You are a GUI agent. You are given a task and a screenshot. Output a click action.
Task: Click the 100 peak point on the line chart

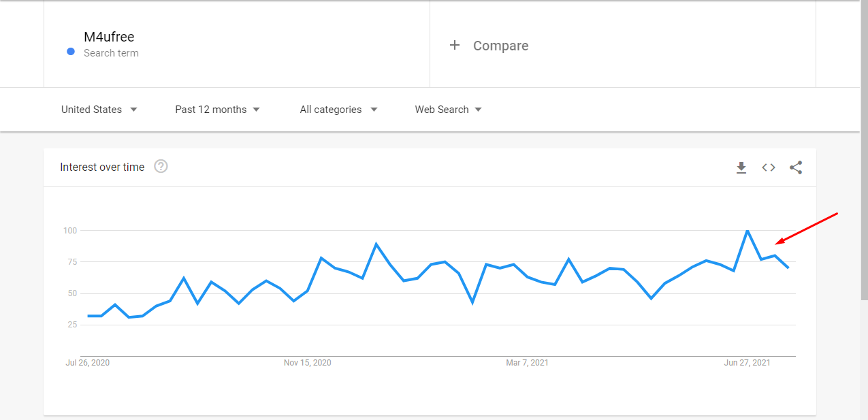pos(748,231)
